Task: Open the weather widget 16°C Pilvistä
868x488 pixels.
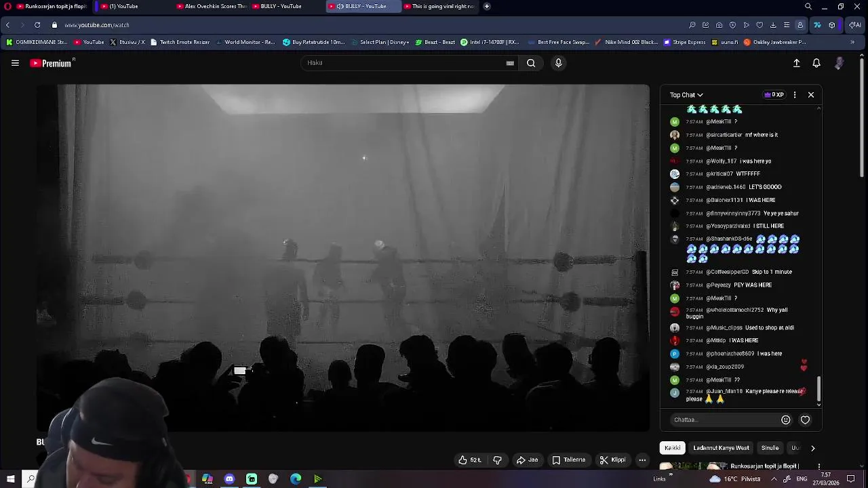Action: pos(735,479)
